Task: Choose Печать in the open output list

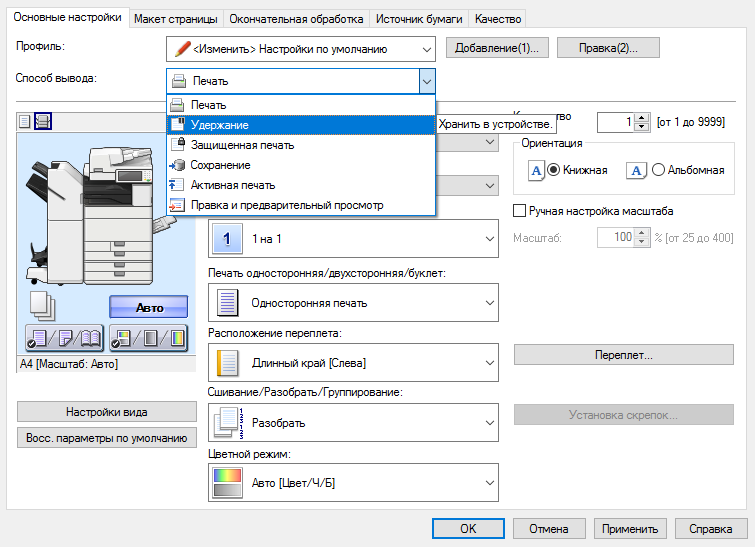Action: [x=301, y=104]
